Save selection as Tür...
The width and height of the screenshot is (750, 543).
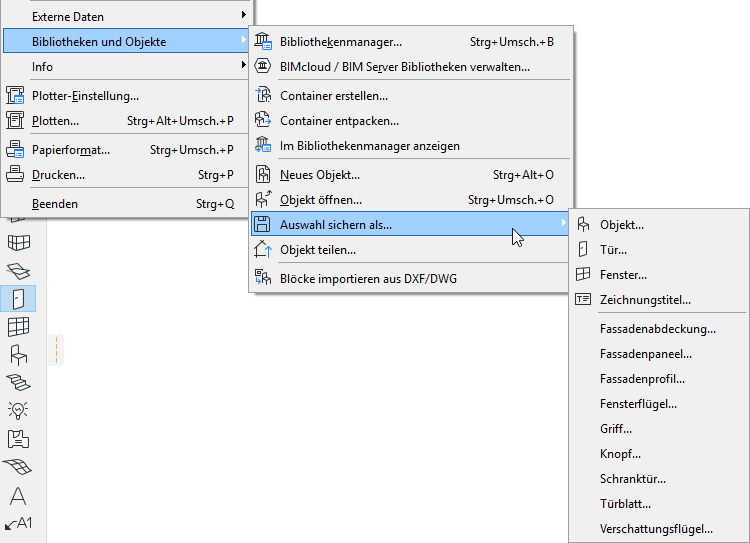pos(659,250)
